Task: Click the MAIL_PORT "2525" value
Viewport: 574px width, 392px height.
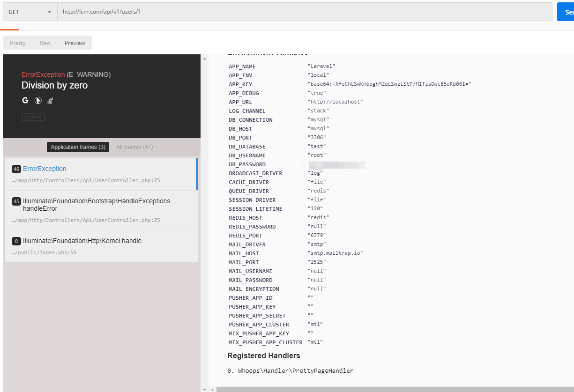Action: (316, 262)
